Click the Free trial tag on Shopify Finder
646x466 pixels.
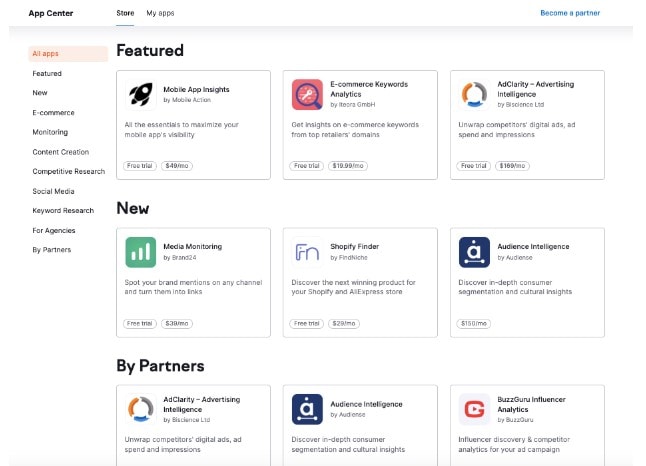pos(307,323)
